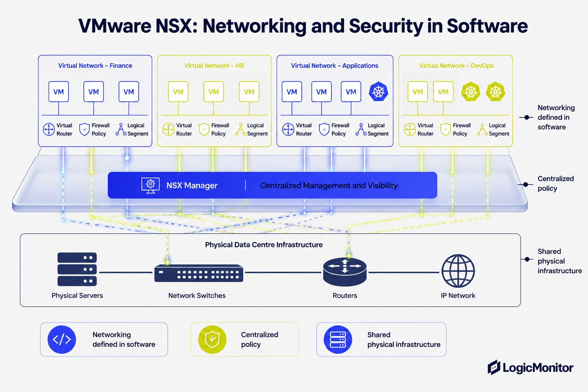Click the Firewall Policy shield icon in Finance network
This screenshot has width=588, height=392.
click(84, 129)
